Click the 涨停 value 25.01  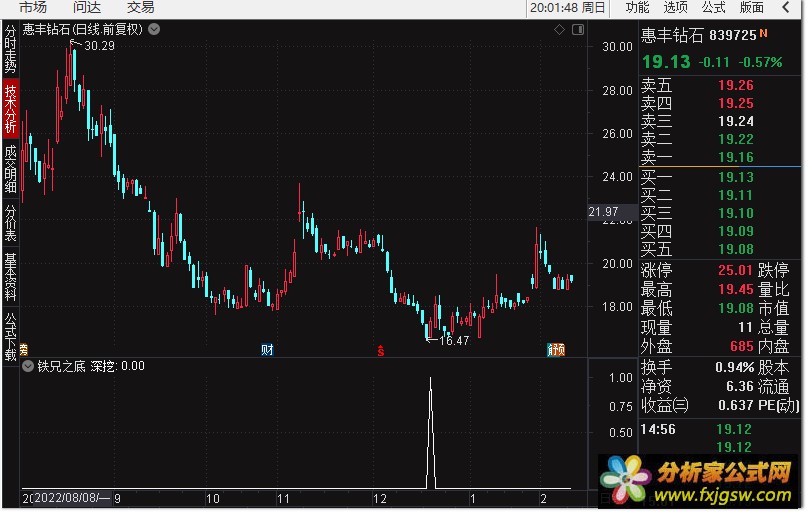coord(735,270)
